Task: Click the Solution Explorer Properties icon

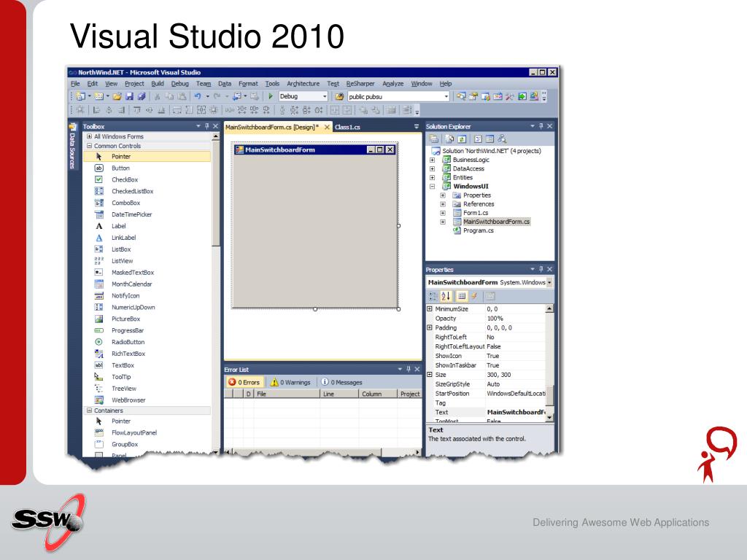Action: [434, 139]
